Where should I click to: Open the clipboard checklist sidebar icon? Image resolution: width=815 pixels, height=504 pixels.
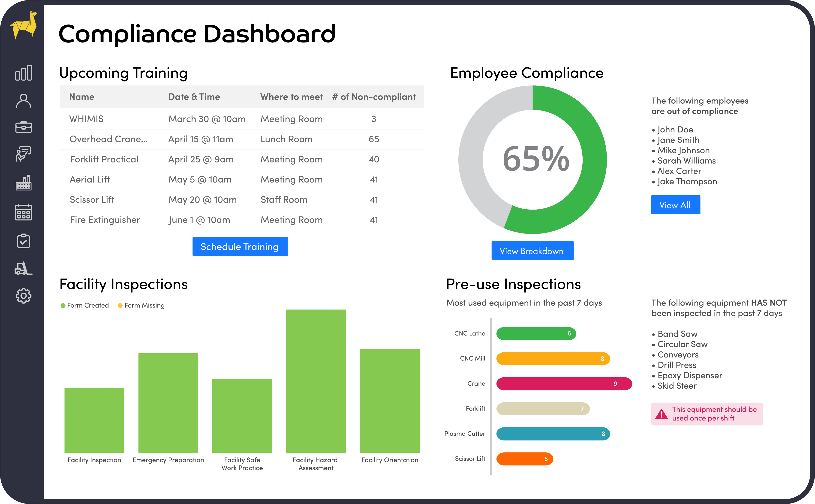[23, 241]
